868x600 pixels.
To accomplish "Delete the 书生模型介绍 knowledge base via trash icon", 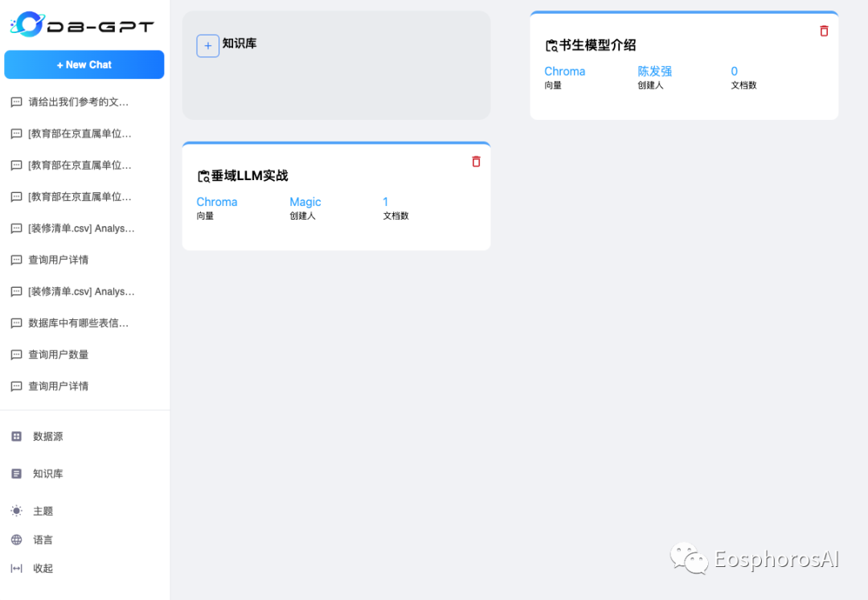I will click(x=824, y=31).
